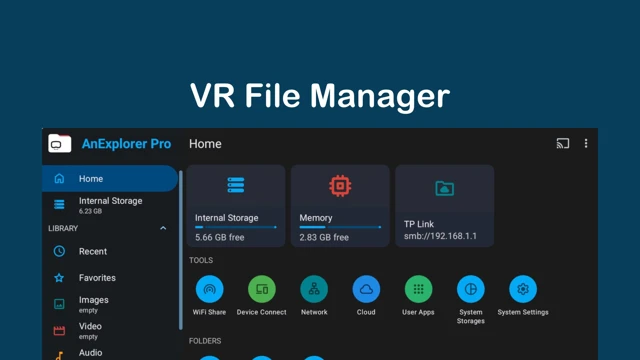The height and width of the screenshot is (360, 640).
Task: Launch the Device Connect tool
Action: point(262,296)
